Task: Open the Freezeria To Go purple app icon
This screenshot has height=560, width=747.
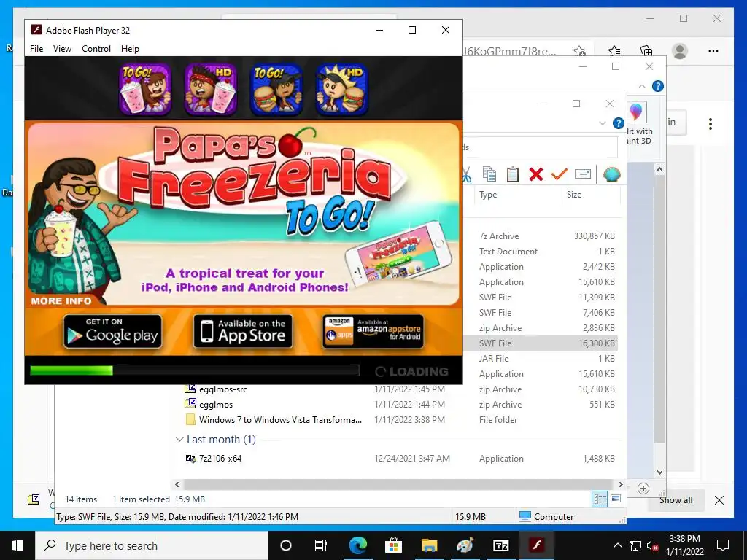Action: pos(145,89)
